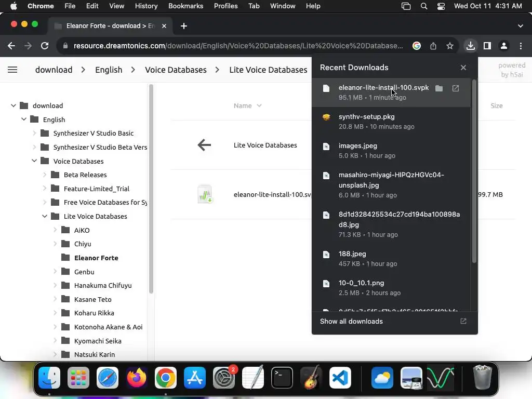
Task: Open a new browser tab
Action: (184, 26)
